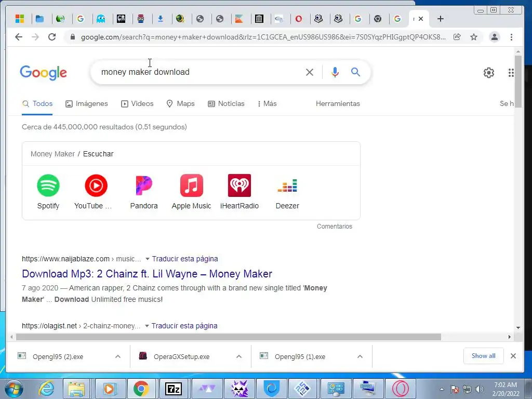
Task: Click the Google logo
Action: click(x=44, y=73)
